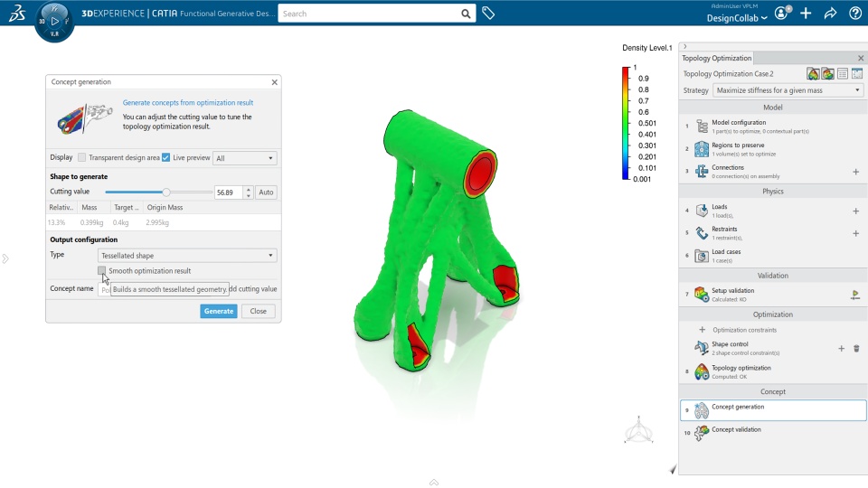Click the Generate button
868x488 pixels.
219,311
